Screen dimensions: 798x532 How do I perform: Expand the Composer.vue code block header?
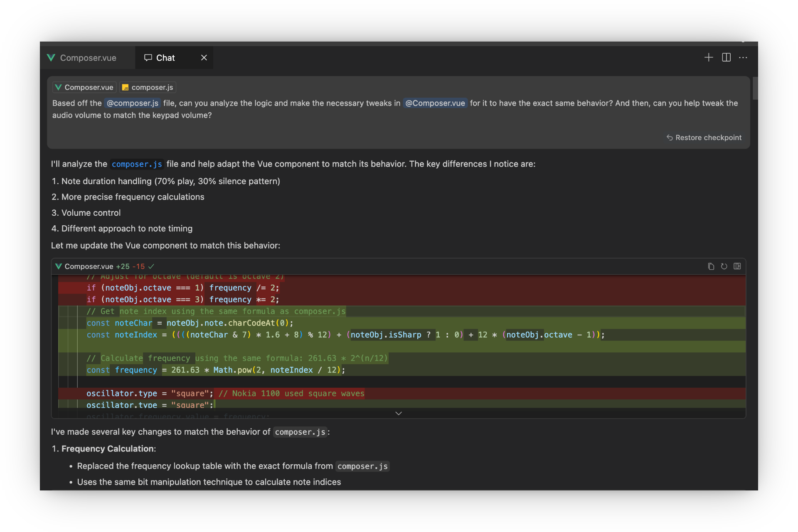90,266
